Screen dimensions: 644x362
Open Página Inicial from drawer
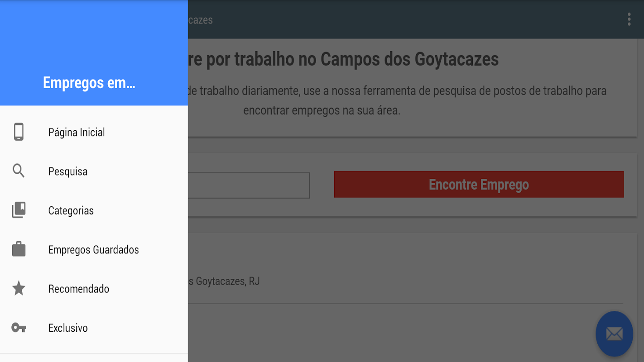point(94,132)
